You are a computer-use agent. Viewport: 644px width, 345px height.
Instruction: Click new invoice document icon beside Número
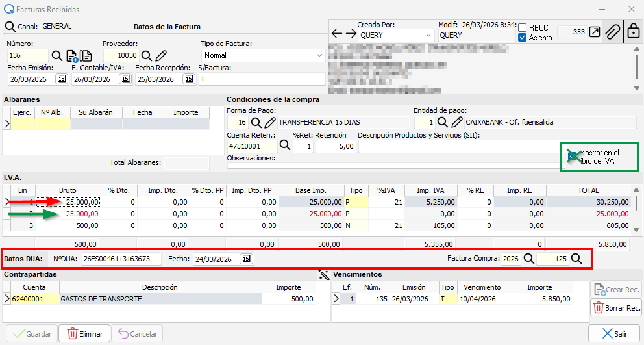pyautogui.click(x=72, y=56)
